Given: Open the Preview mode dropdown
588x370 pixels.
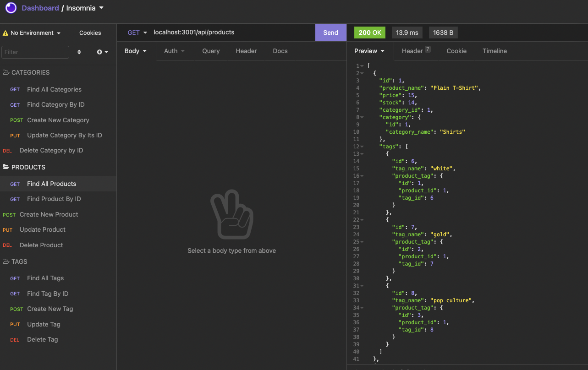Looking at the screenshot, I should pos(369,51).
